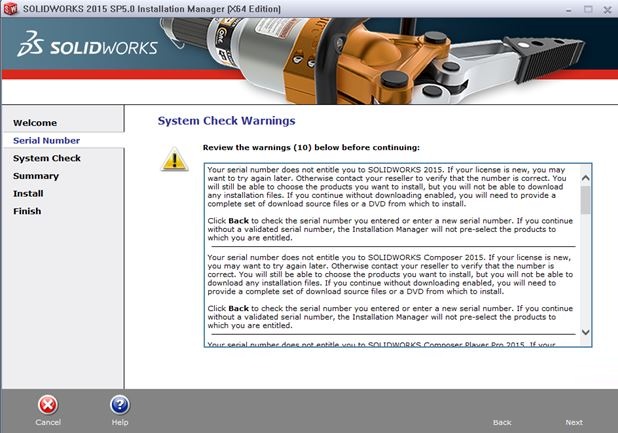The height and width of the screenshot is (433, 618).
Task: Open Help via the blue question-mark icon
Action: pyautogui.click(x=120, y=404)
